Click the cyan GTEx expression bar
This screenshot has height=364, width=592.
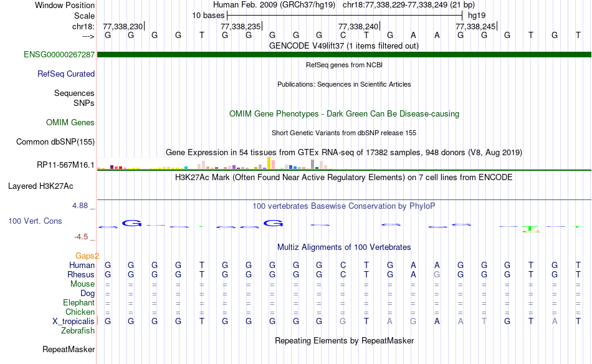pyautogui.click(x=186, y=168)
